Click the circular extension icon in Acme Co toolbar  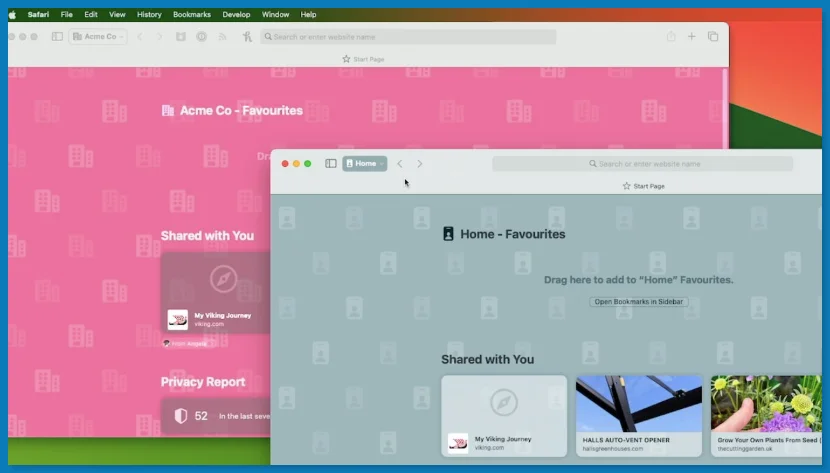click(201, 37)
